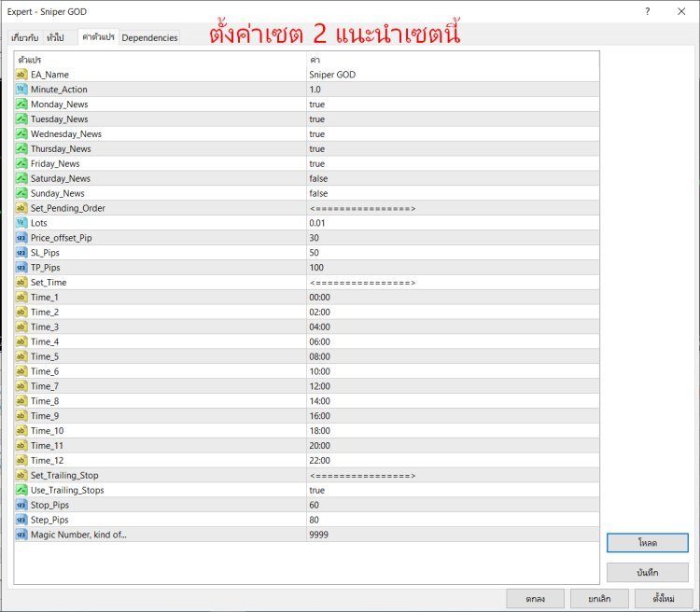Viewport: 700px width, 612px height.
Task: Open the Wednesday_News value dropdown
Action: [317, 134]
